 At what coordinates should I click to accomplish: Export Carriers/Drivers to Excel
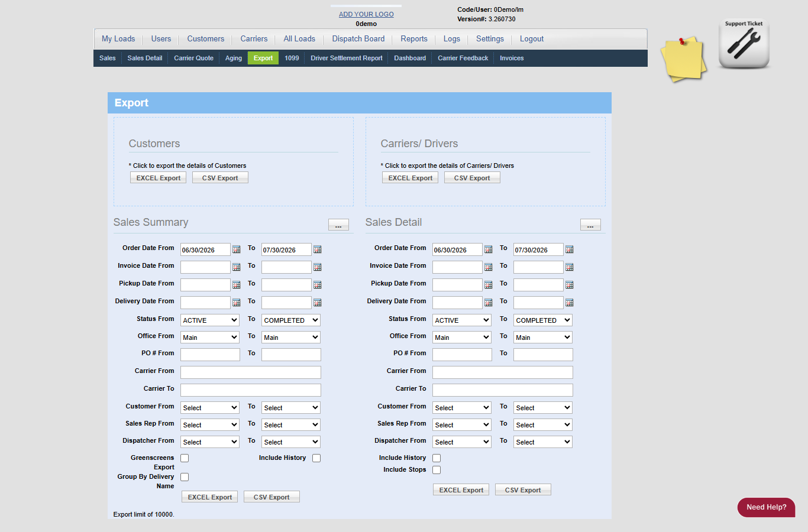click(410, 178)
